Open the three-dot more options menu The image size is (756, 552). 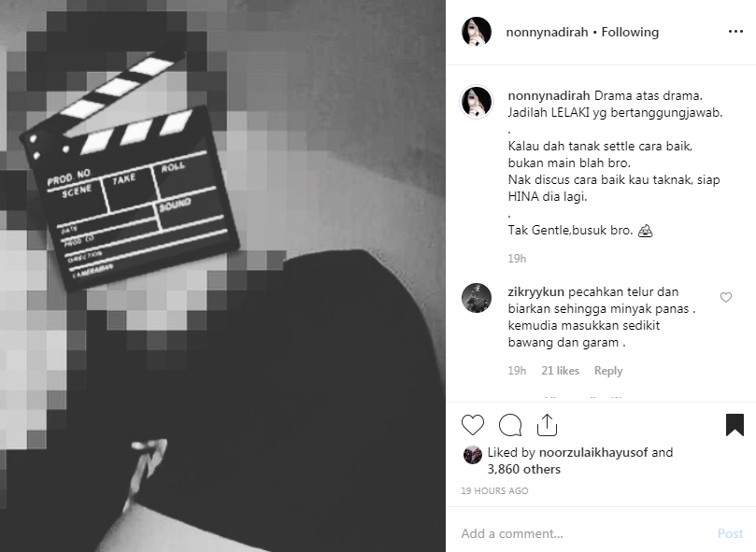point(735,32)
